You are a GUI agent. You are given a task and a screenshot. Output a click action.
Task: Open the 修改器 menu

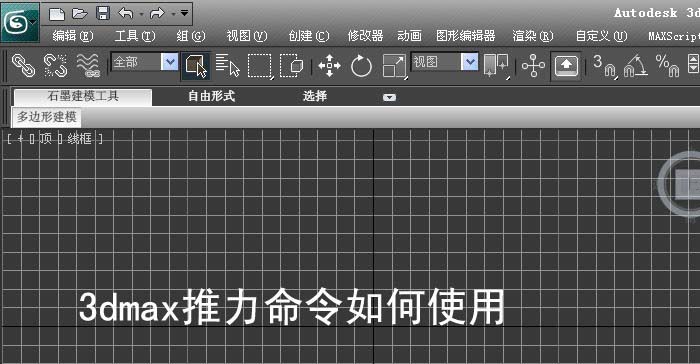click(365, 36)
